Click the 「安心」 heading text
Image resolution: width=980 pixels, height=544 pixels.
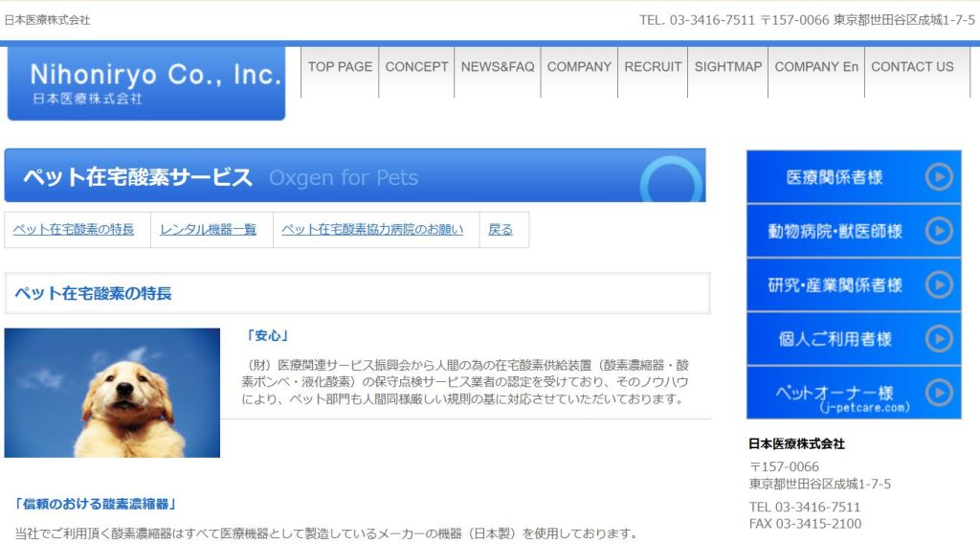(x=267, y=336)
